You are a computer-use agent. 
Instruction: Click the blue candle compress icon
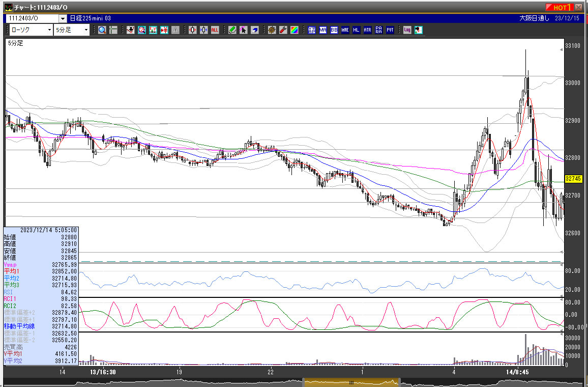pyautogui.click(x=203, y=30)
